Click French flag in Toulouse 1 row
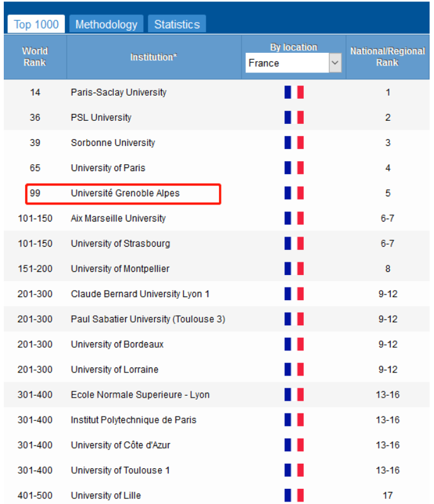This screenshot has width=434, height=504. coord(294,470)
